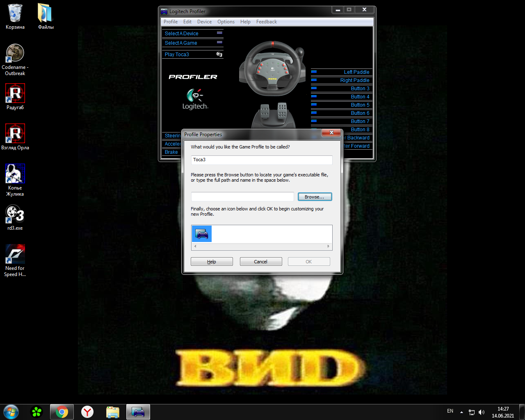This screenshot has width=525, height=420.
Task: Close the Profile Properties dialog
Action: (331, 132)
